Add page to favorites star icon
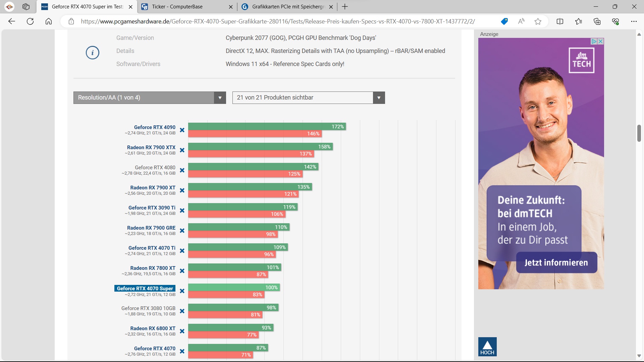The height and width of the screenshot is (362, 644). pyautogui.click(x=538, y=21)
